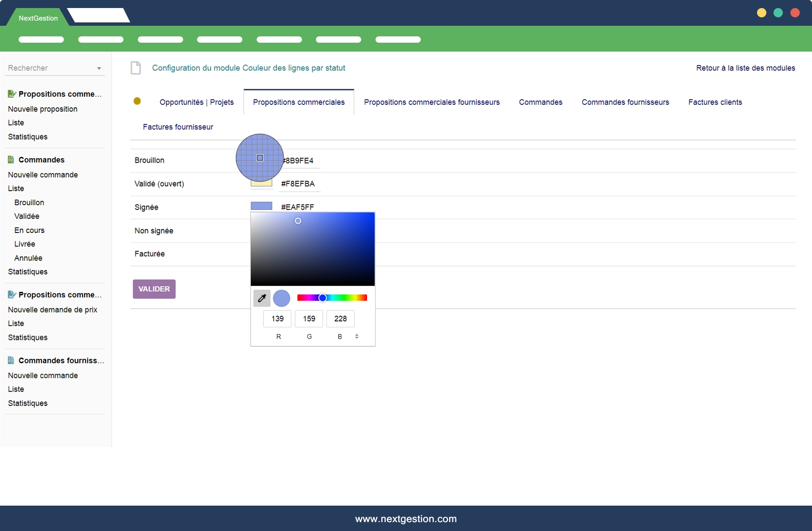The width and height of the screenshot is (812, 531).
Task: Switch to Opportunités | Projets tab
Action: (x=196, y=102)
